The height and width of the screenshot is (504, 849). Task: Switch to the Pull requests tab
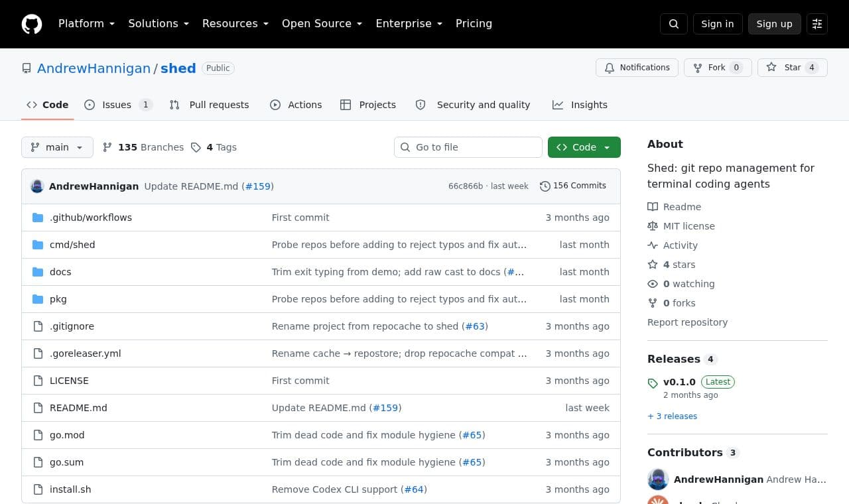point(209,105)
